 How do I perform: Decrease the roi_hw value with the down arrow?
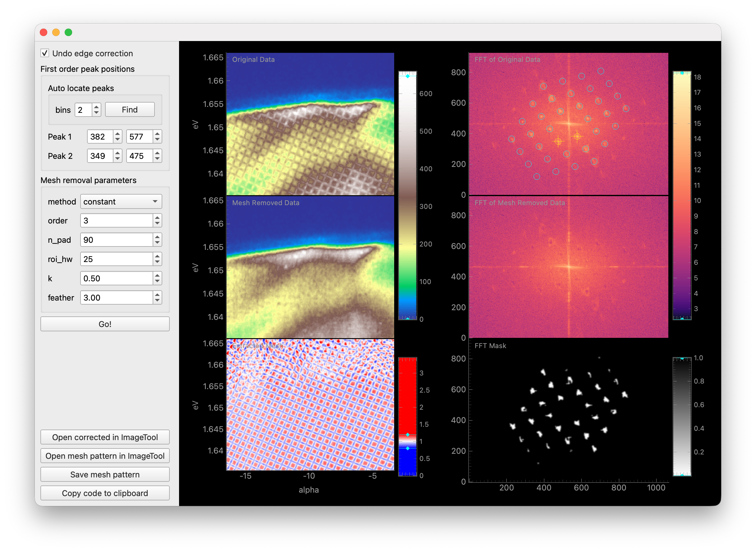157,263
